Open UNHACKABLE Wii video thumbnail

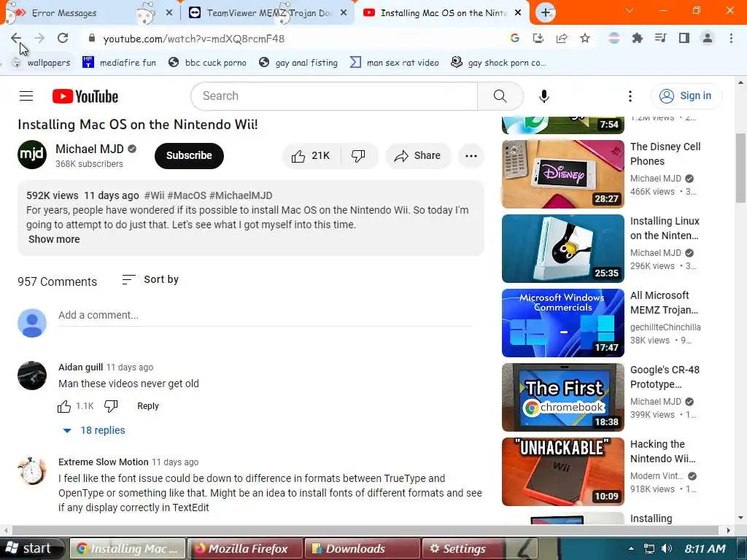[x=562, y=472]
